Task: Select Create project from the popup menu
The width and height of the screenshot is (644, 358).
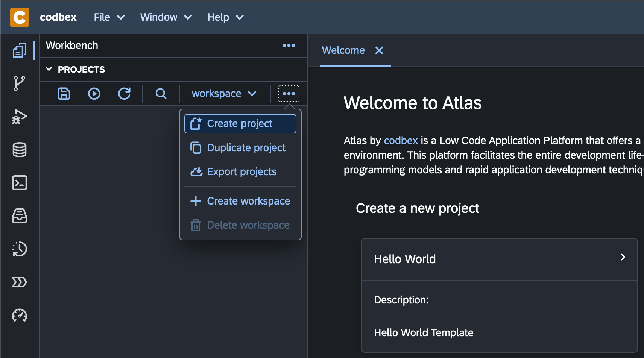Action: pyautogui.click(x=240, y=124)
